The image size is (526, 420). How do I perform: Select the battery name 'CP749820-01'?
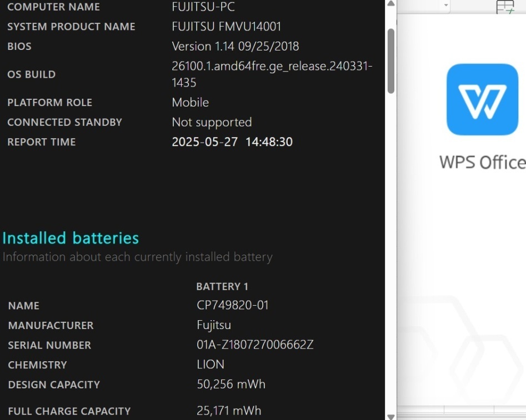coord(233,305)
